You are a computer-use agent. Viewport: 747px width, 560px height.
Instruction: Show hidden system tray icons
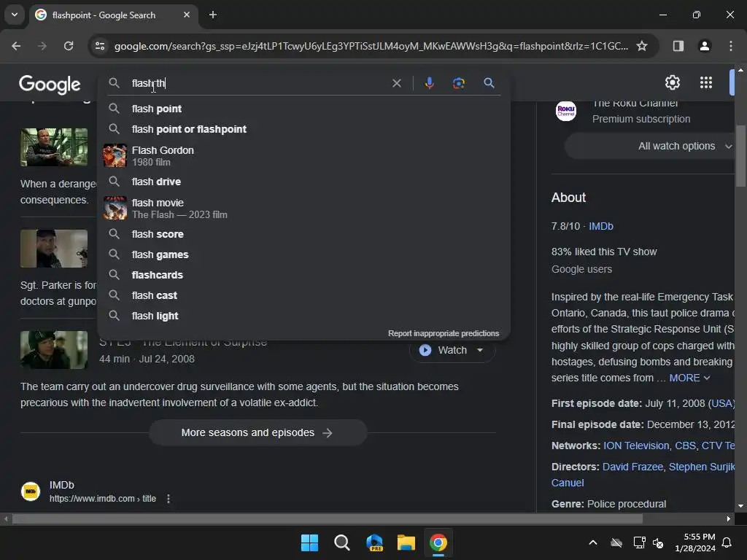point(593,542)
